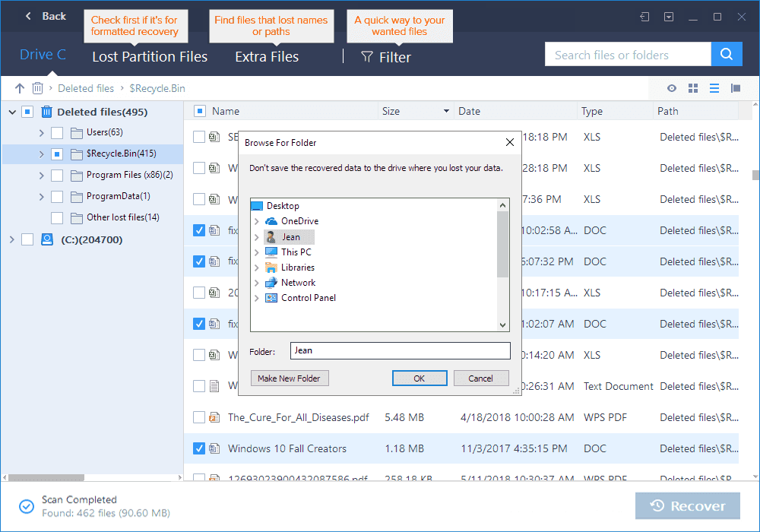Click Make New Folder button
The height and width of the screenshot is (532, 760).
coord(290,378)
